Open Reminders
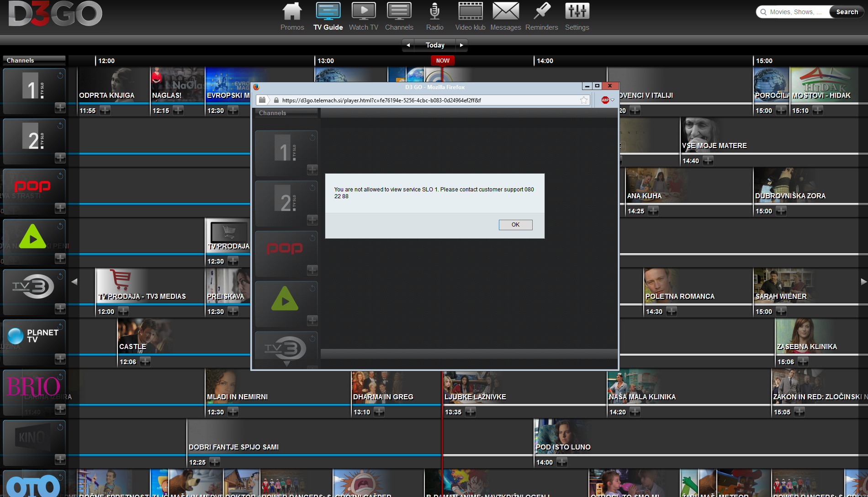The width and height of the screenshot is (868, 497). (542, 16)
